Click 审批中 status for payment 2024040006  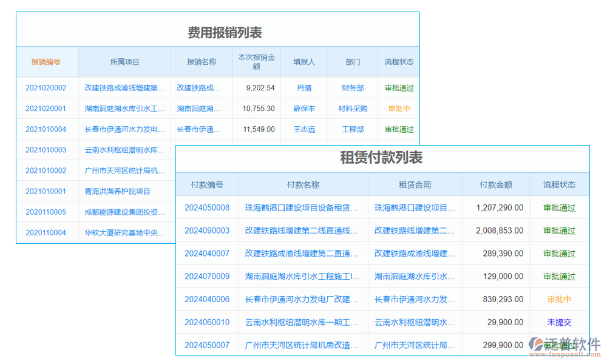coord(559,299)
